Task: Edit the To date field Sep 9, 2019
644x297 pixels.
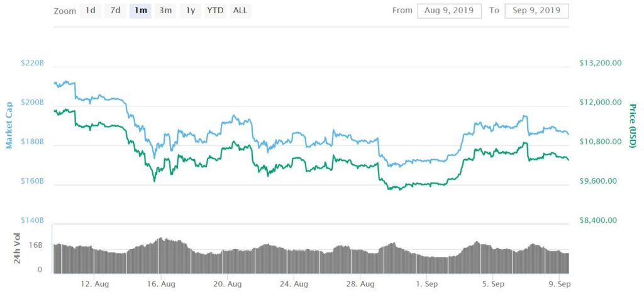Action: pyautogui.click(x=537, y=11)
